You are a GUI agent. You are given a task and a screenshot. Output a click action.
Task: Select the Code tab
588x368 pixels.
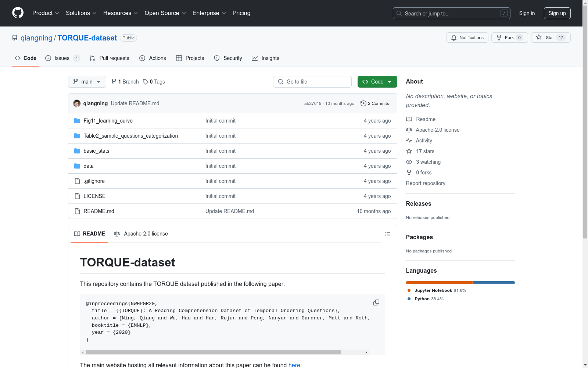(x=25, y=58)
